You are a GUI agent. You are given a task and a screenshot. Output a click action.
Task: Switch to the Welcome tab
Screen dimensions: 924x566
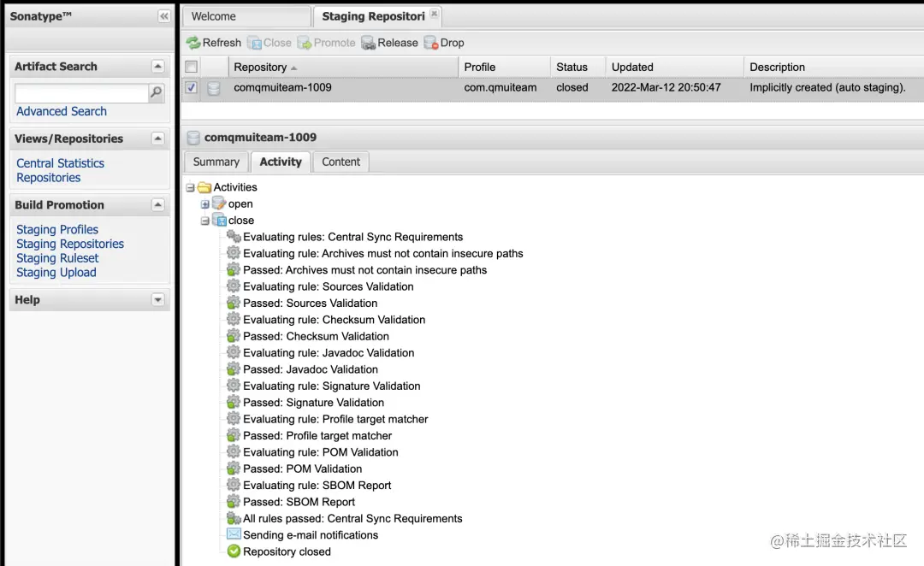point(246,16)
